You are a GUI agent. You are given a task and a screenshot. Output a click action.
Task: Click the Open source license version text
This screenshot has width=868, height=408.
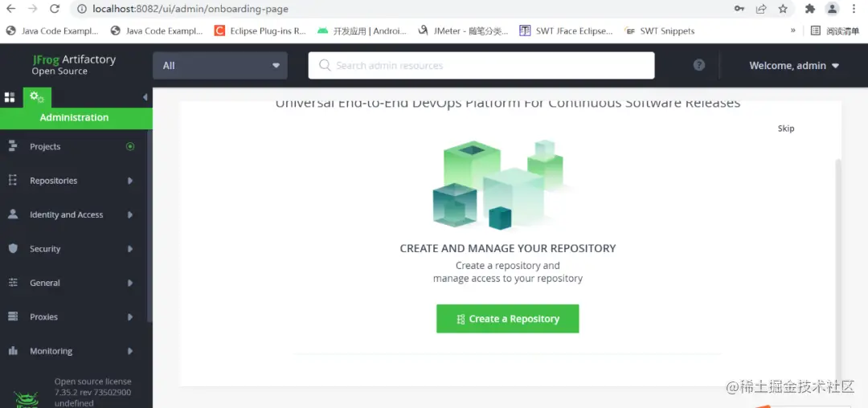[93, 392]
